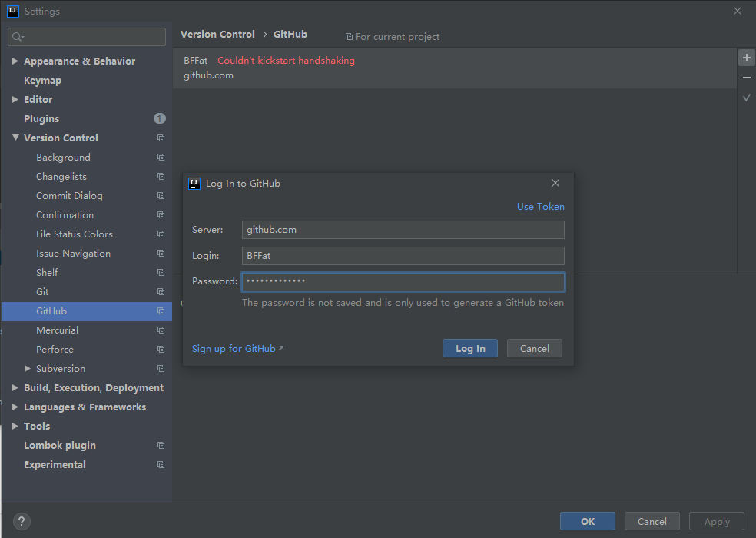This screenshot has height=538, width=756.
Task: Open Commit Dialog settings
Action: (x=69, y=196)
